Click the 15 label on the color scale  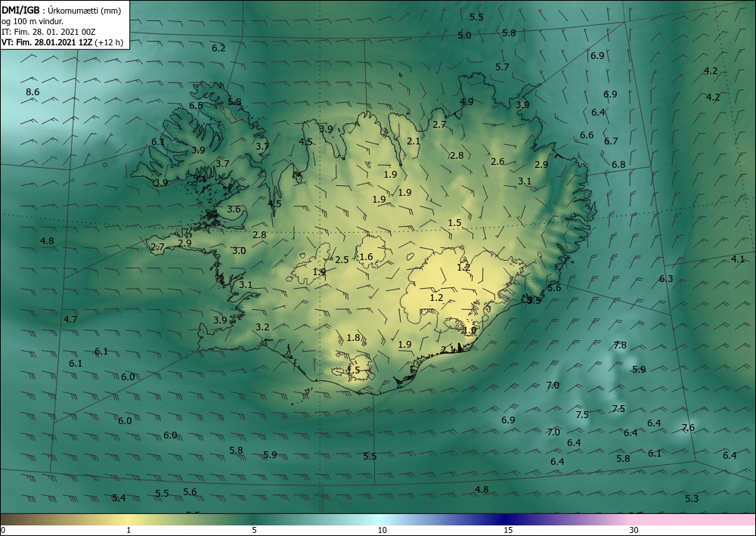[x=508, y=531]
